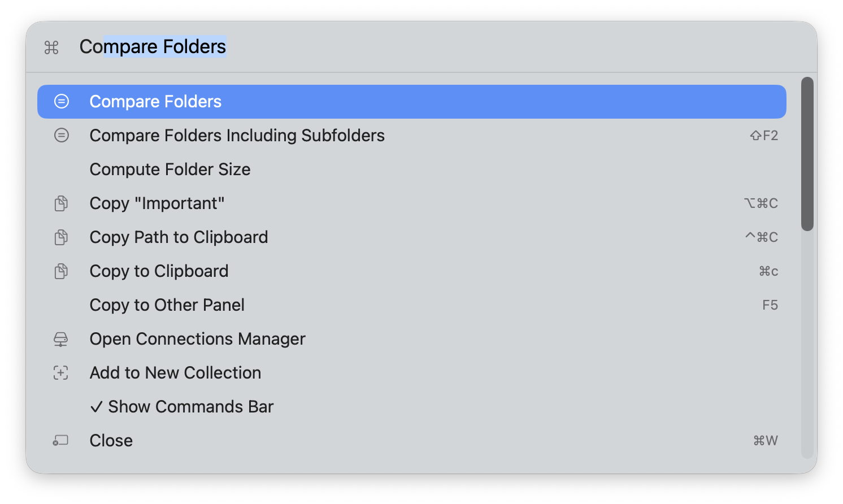Click the icon beside Compare Folders Including Subfolders
This screenshot has height=504, width=843.
tap(61, 135)
